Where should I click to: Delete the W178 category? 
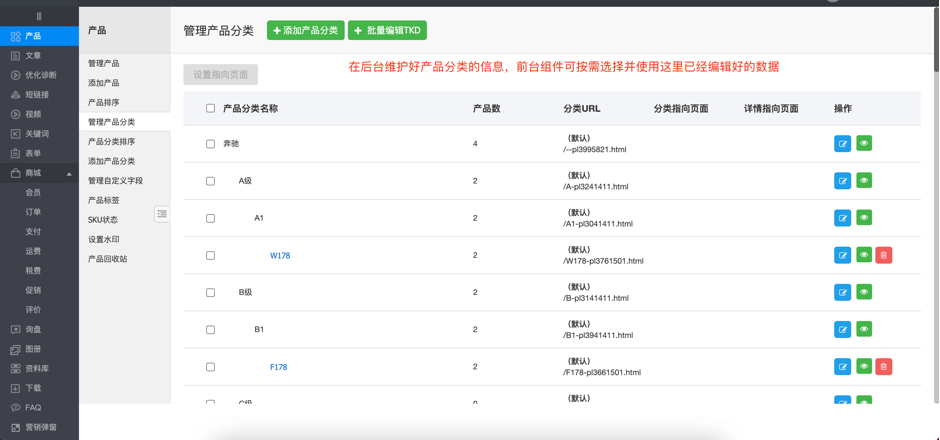(x=884, y=255)
